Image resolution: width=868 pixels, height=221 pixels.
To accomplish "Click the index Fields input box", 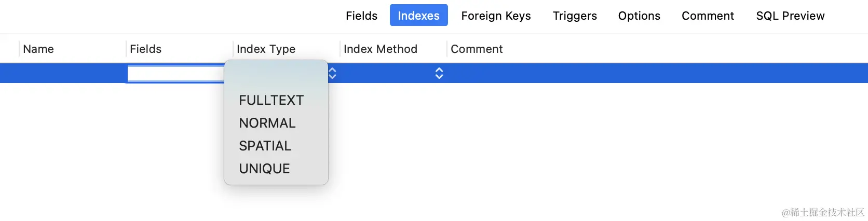I will click(x=175, y=74).
